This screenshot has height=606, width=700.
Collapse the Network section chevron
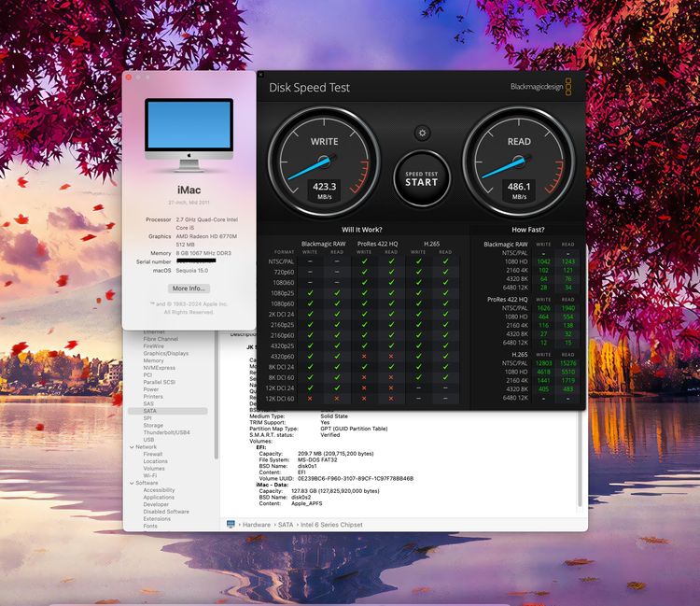pyautogui.click(x=132, y=447)
